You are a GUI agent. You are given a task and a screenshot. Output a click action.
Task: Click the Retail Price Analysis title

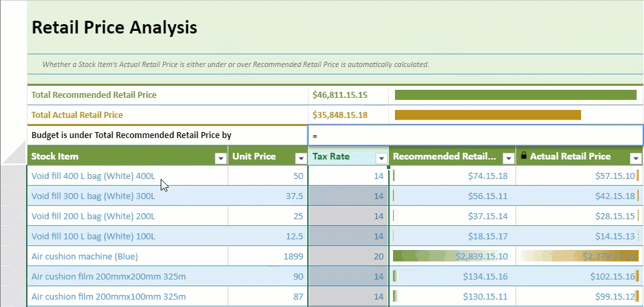point(114,27)
